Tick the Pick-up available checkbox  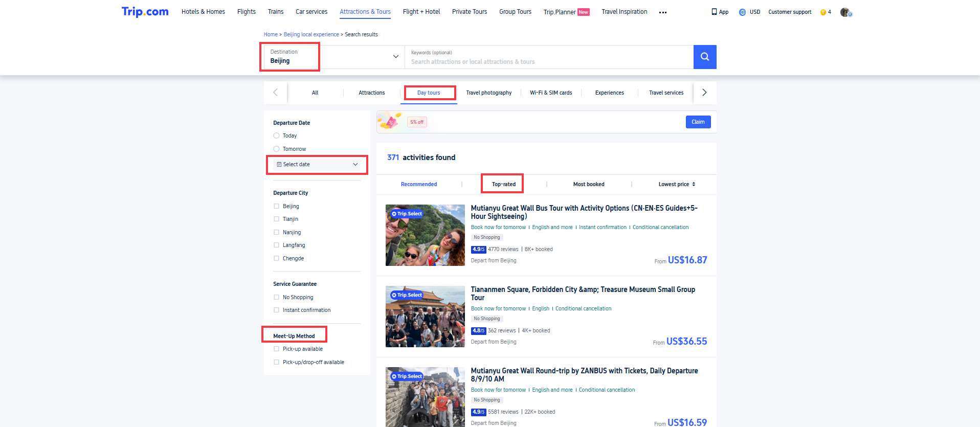[277, 349]
